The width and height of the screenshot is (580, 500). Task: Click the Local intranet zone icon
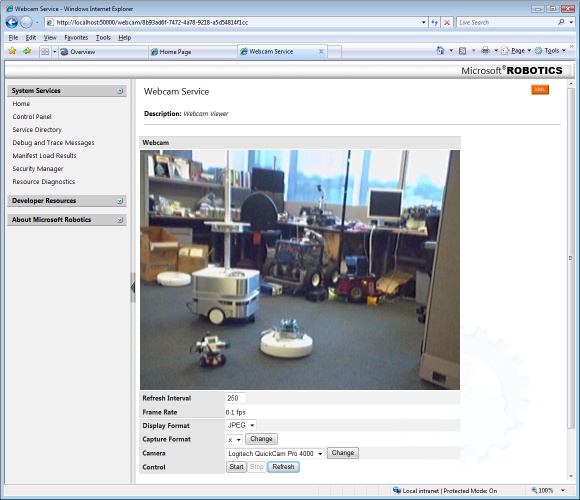tap(397, 490)
